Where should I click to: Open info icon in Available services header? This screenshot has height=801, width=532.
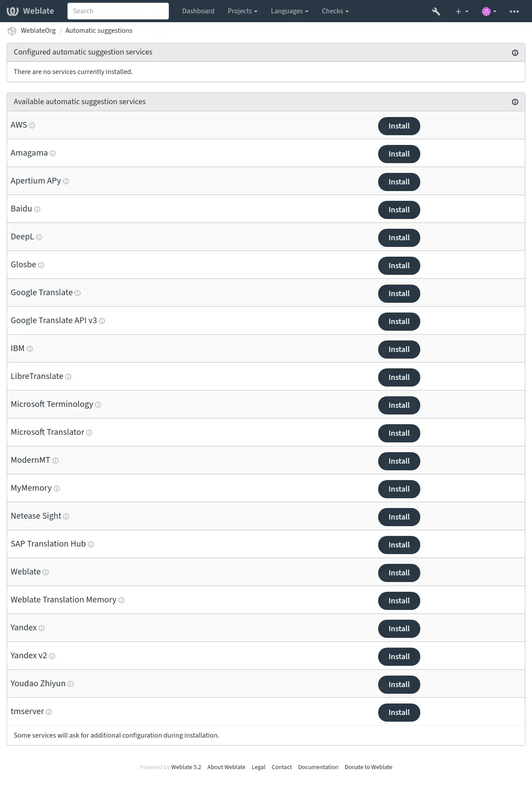click(x=515, y=102)
